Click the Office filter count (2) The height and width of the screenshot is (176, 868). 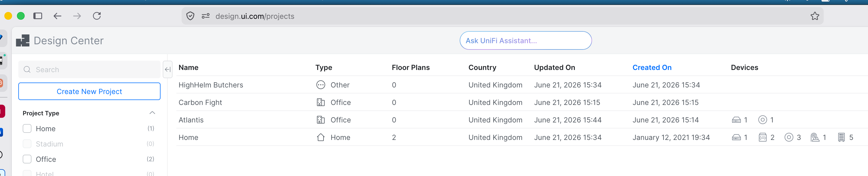point(150,159)
